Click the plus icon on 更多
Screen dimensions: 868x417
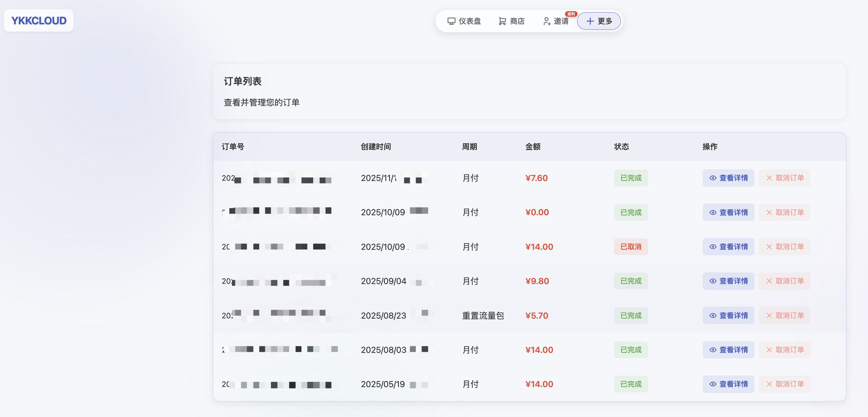tap(590, 21)
